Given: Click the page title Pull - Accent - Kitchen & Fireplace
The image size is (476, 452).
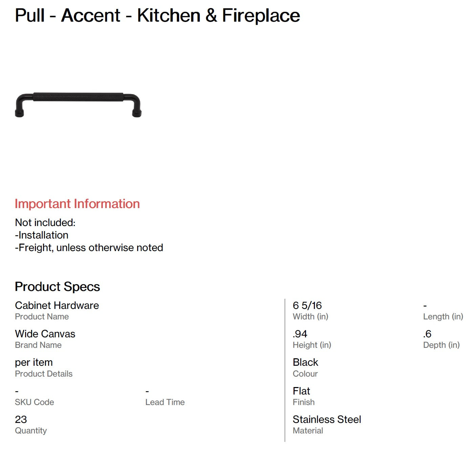Looking at the screenshot, I should coord(157,16).
